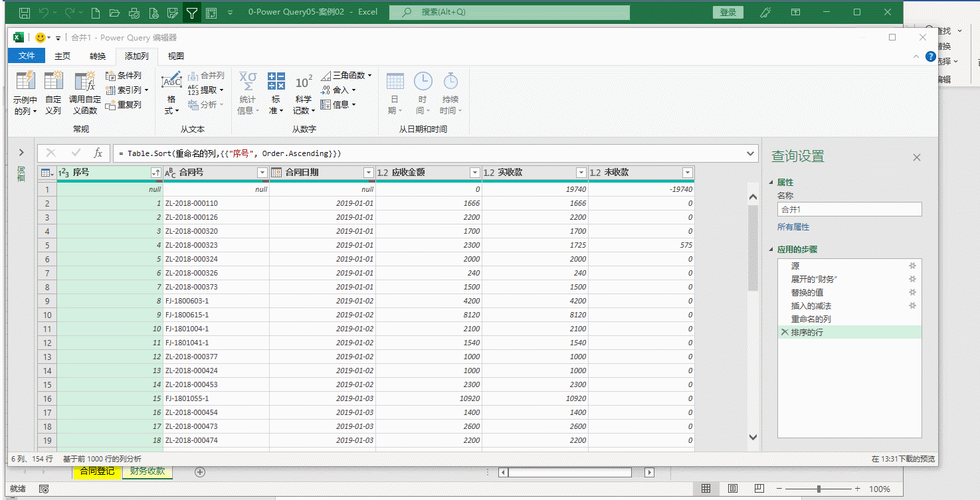980x500 pixels.
Task: Select the 重命名的列 applied step
Action: pyautogui.click(x=811, y=319)
